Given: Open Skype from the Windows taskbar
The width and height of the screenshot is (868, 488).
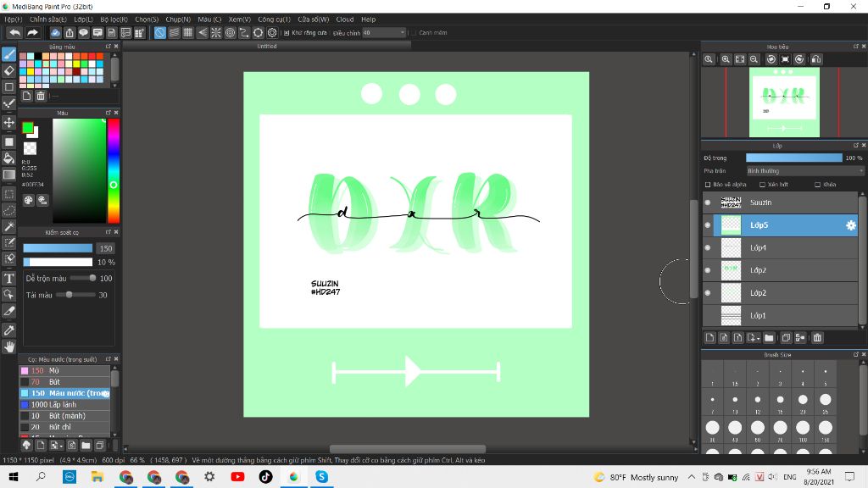Looking at the screenshot, I should (x=321, y=477).
